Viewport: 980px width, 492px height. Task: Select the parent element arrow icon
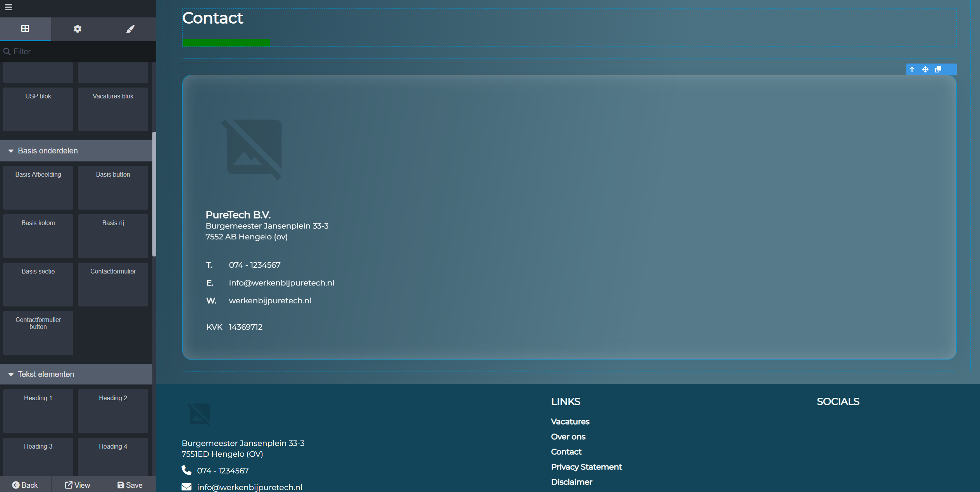[x=912, y=69]
